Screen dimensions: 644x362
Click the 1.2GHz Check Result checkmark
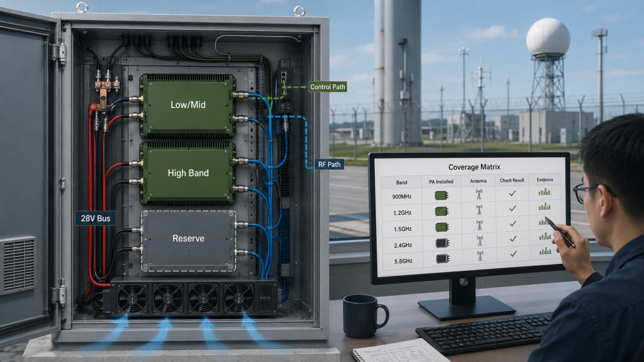(x=513, y=209)
